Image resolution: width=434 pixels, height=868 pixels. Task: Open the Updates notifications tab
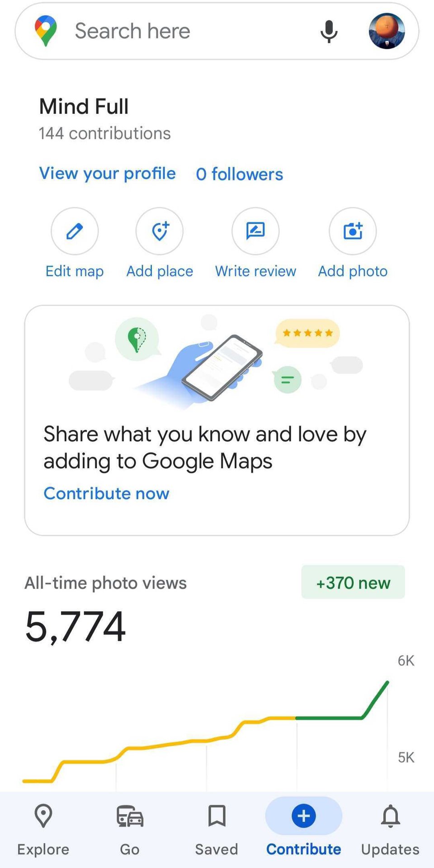390,829
